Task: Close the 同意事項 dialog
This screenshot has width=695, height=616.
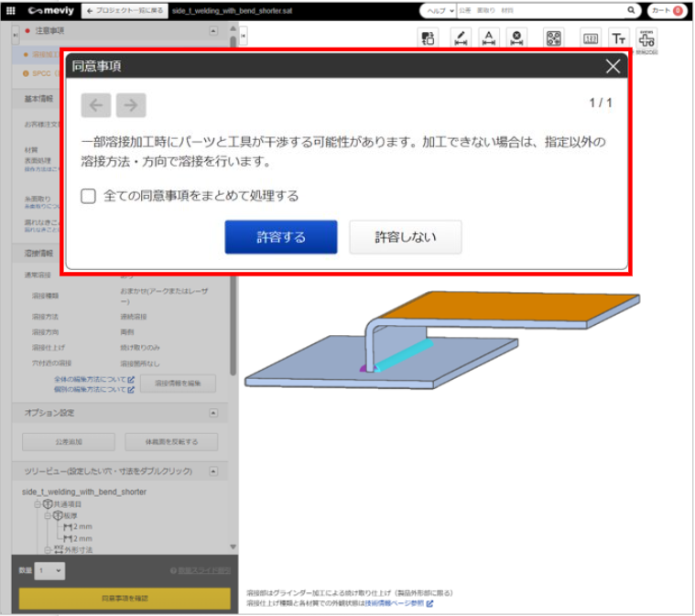Action: coord(613,66)
